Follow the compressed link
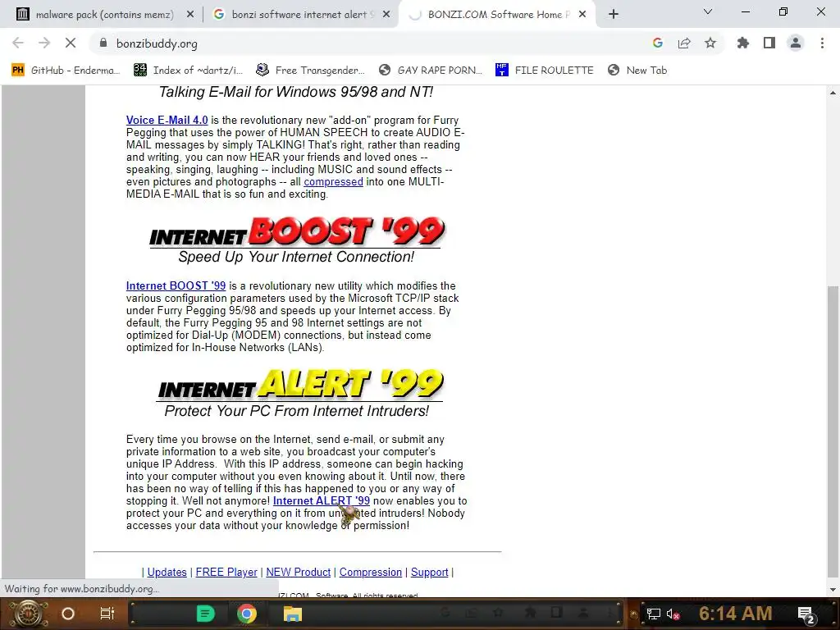Screen dimensions: 840x630 click(x=333, y=181)
